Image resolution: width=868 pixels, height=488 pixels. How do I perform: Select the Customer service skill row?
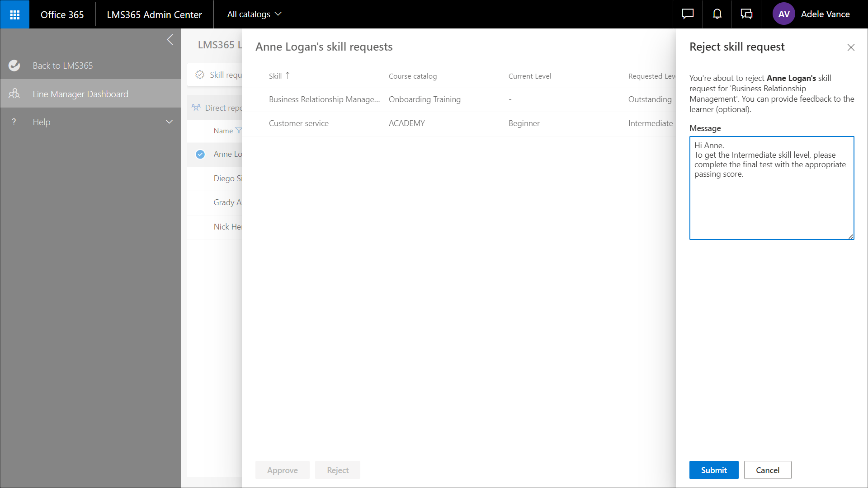pyautogui.click(x=298, y=123)
